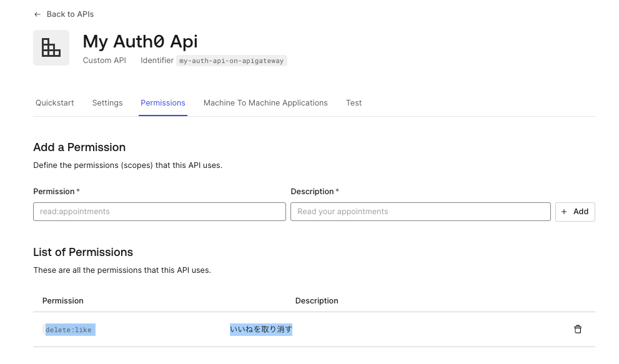
Task: Click the Permission column header
Action: (x=62, y=300)
